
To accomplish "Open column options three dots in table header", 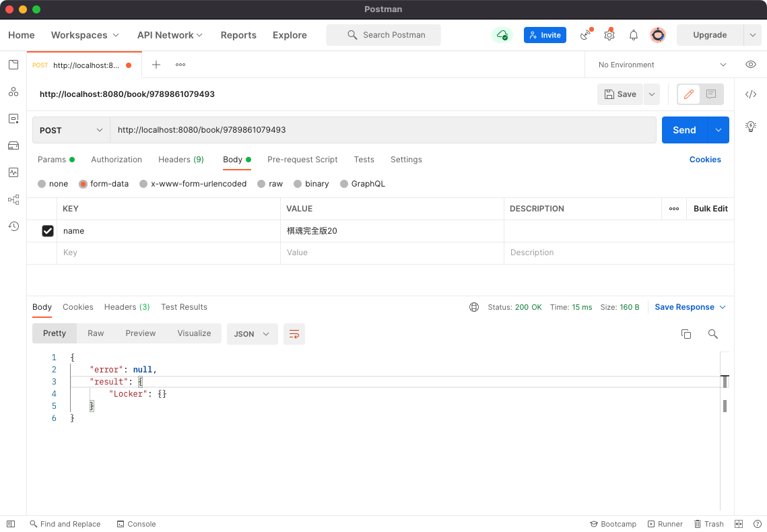I will click(x=674, y=209).
